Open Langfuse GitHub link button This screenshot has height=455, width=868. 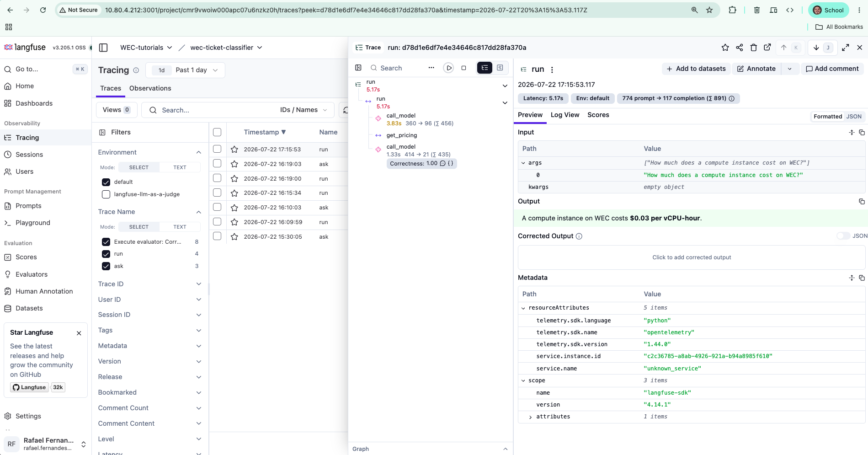tap(29, 387)
